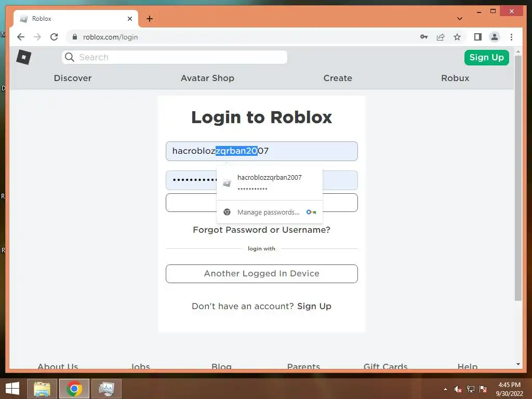Image resolution: width=532 pixels, height=399 pixels.
Task: Go back to the previous page
Action: (21, 37)
